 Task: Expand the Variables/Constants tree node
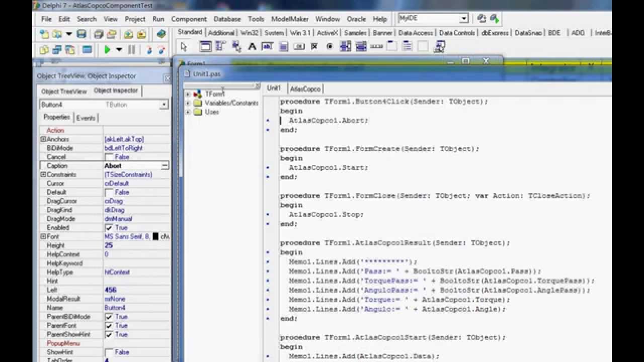click(x=188, y=103)
